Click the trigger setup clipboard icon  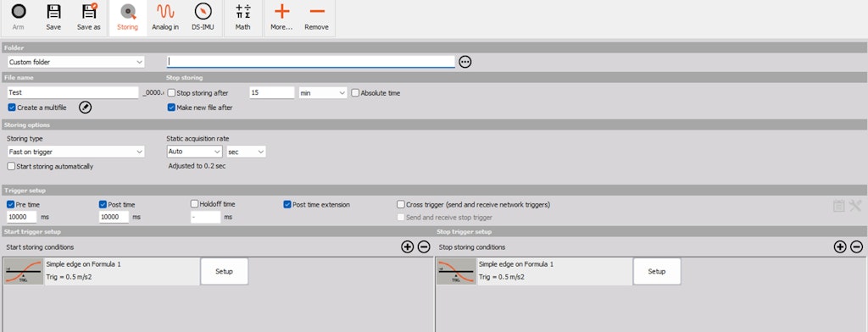pos(838,206)
